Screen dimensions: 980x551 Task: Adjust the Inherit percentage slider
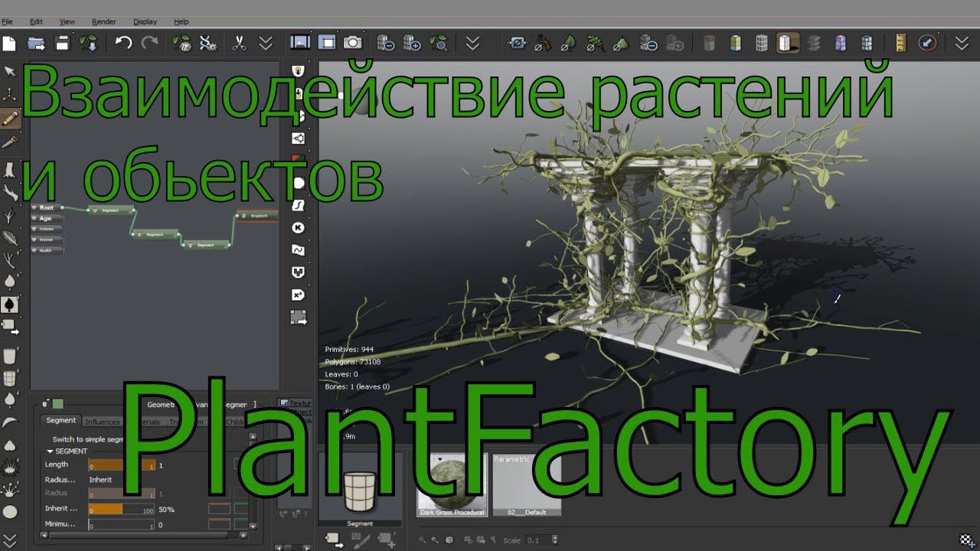pyautogui.click(x=121, y=509)
